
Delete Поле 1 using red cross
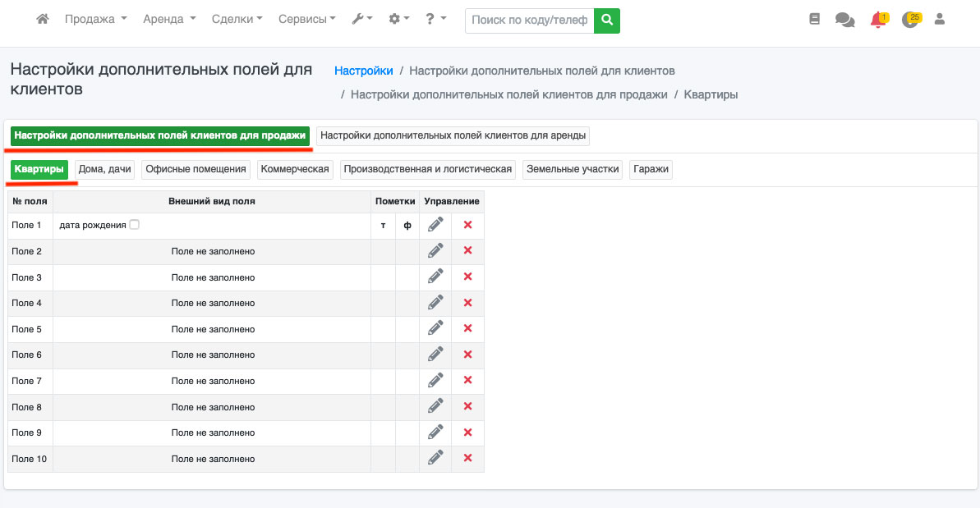pos(467,225)
